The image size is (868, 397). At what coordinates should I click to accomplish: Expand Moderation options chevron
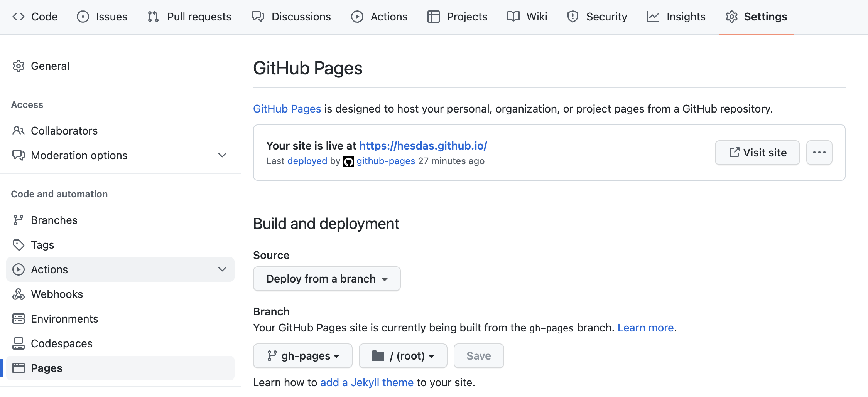222,155
